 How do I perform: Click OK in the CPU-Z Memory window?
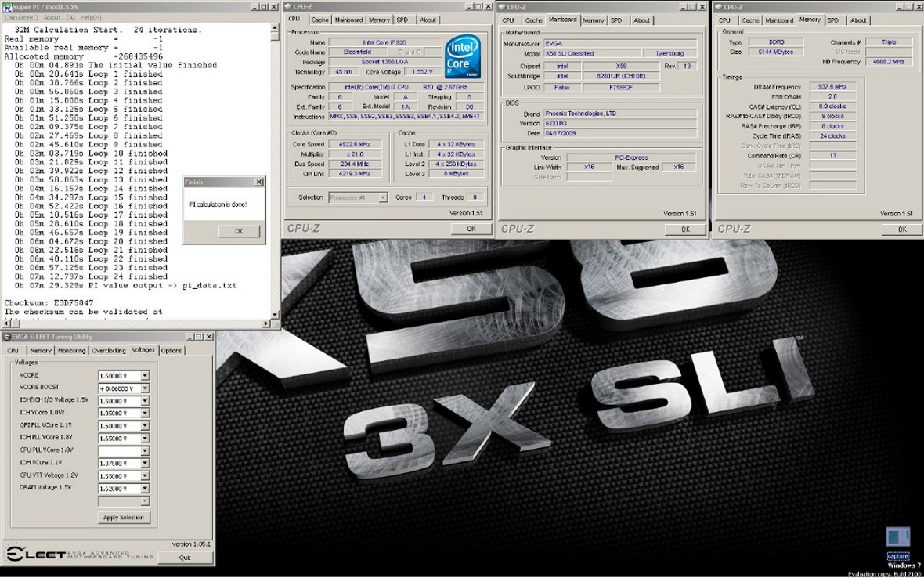(x=901, y=229)
